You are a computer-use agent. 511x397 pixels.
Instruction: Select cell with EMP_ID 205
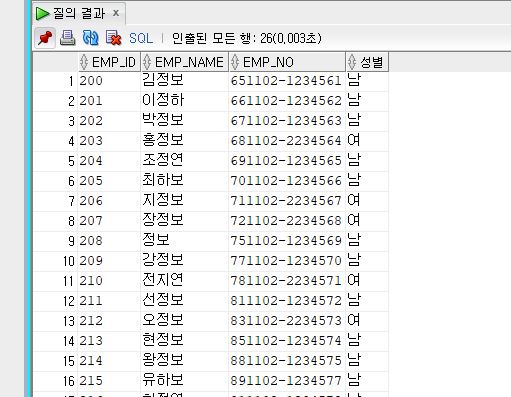click(109, 181)
